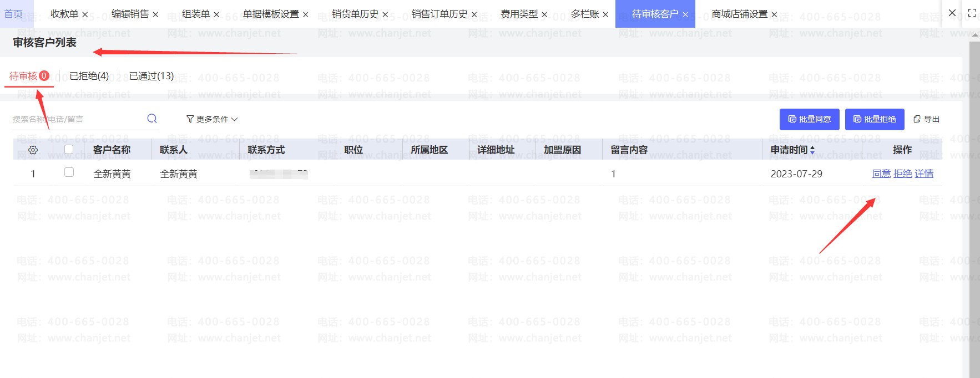The height and width of the screenshot is (378, 980).
Task: Switch to 销售订单历史 tab
Action: [x=440, y=14]
